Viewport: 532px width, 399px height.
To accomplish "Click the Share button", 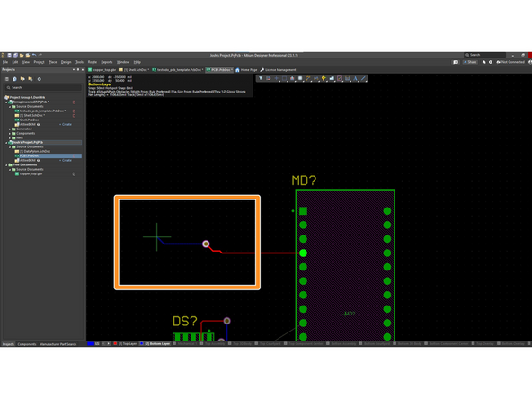I will (x=470, y=62).
